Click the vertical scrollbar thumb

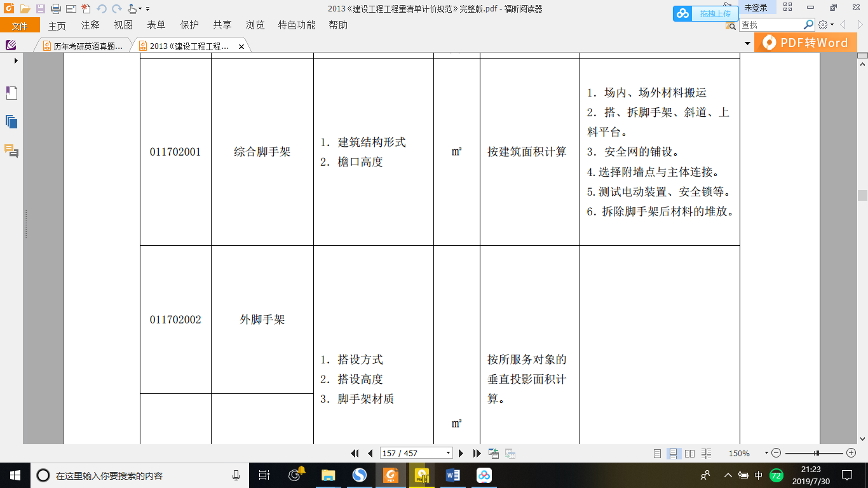(x=862, y=196)
